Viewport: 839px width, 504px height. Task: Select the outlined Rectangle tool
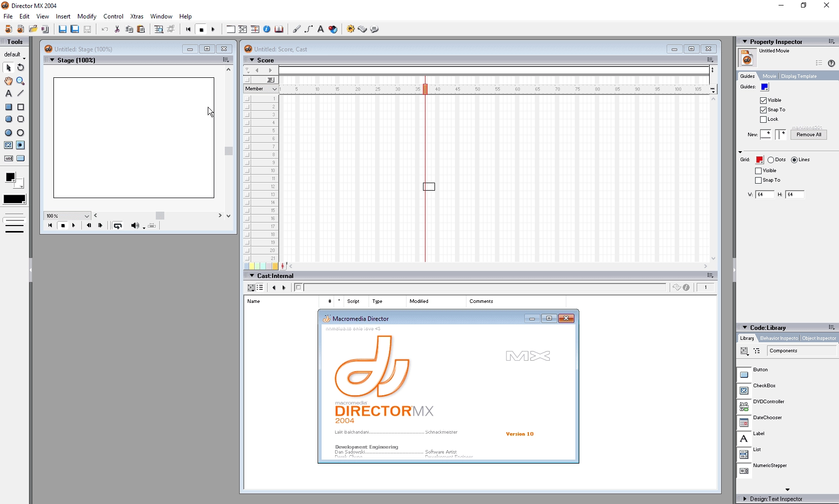tap(20, 107)
